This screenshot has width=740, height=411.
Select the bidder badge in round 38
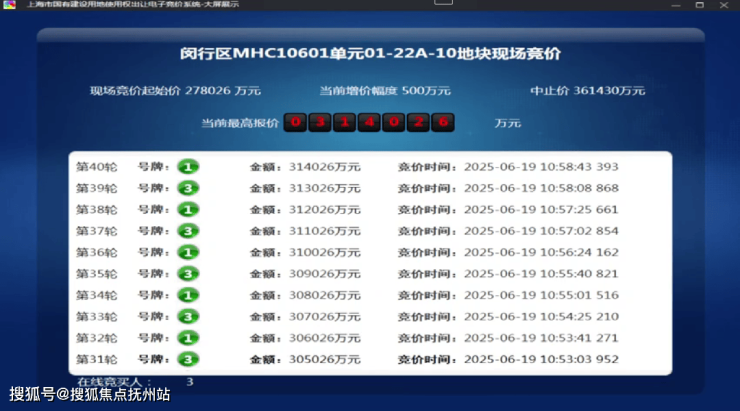click(x=189, y=210)
